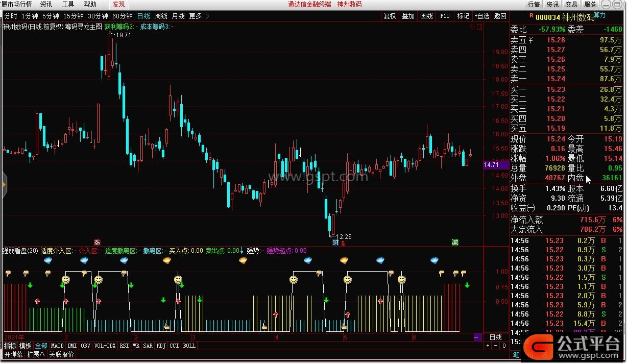
Task: Click the 净流入额 715.6万 row
Action: tap(566, 220)
